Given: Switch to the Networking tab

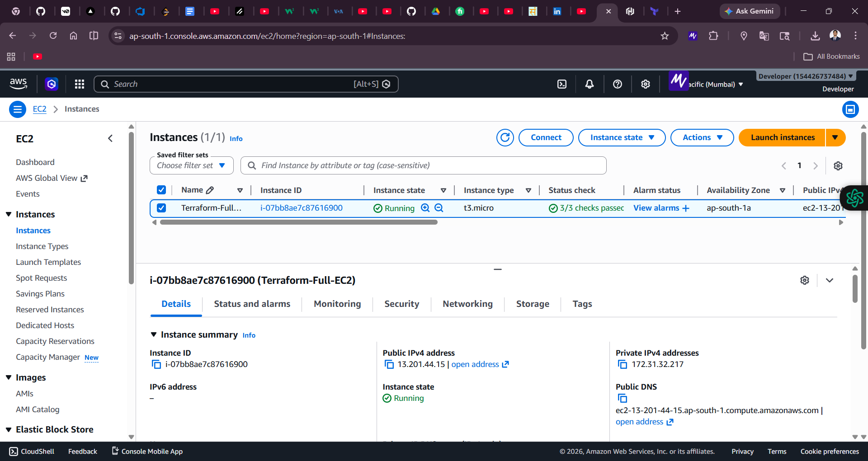Looking at the screenshot, I should coord(467,304).
